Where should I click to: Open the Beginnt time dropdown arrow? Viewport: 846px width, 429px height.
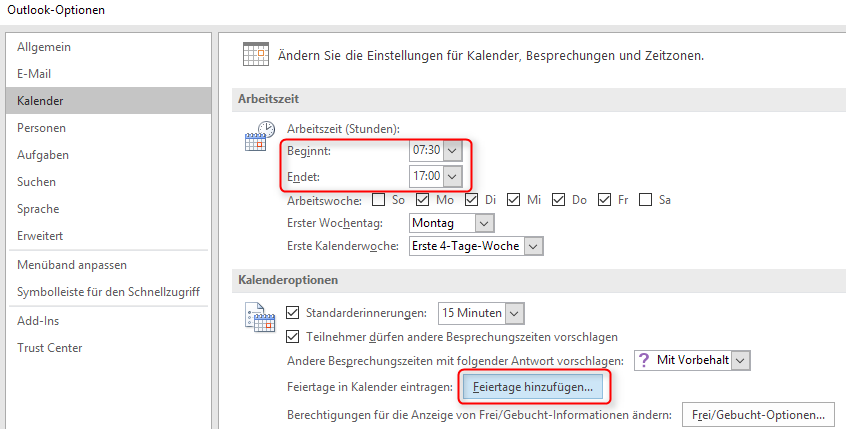point(453,151)
